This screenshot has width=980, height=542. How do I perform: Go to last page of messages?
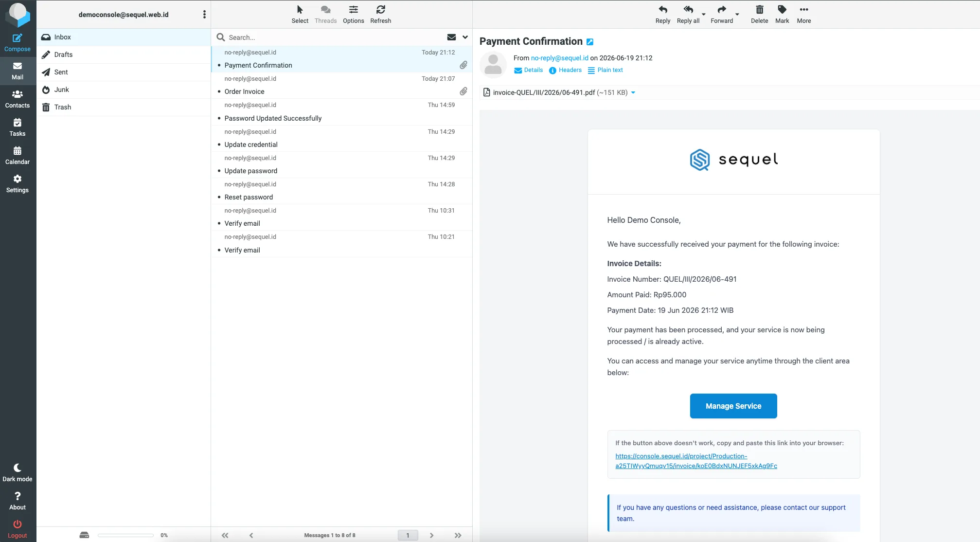coord(458,535)
